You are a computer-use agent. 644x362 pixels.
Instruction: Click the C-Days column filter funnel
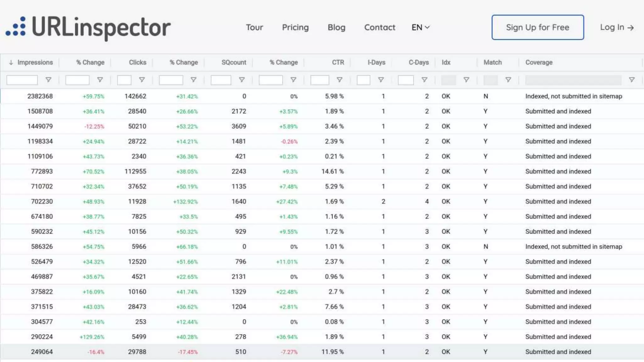coord(425,80)
